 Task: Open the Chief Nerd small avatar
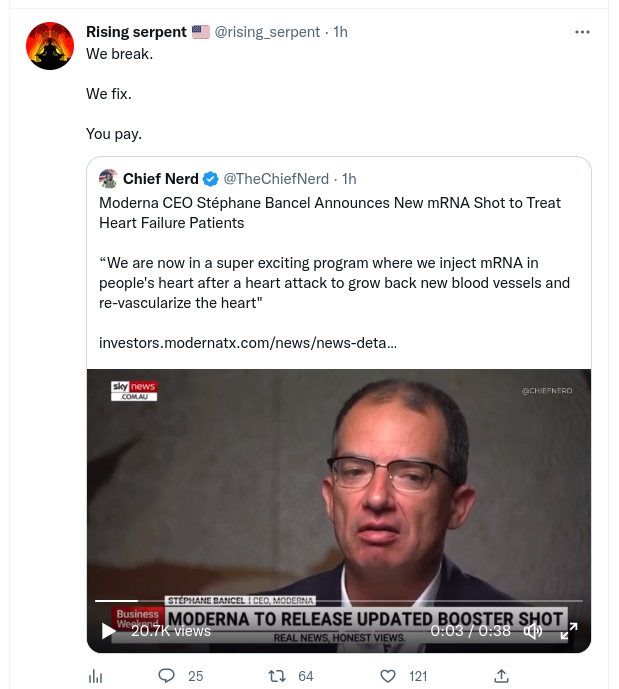click(x=109, y=179)
